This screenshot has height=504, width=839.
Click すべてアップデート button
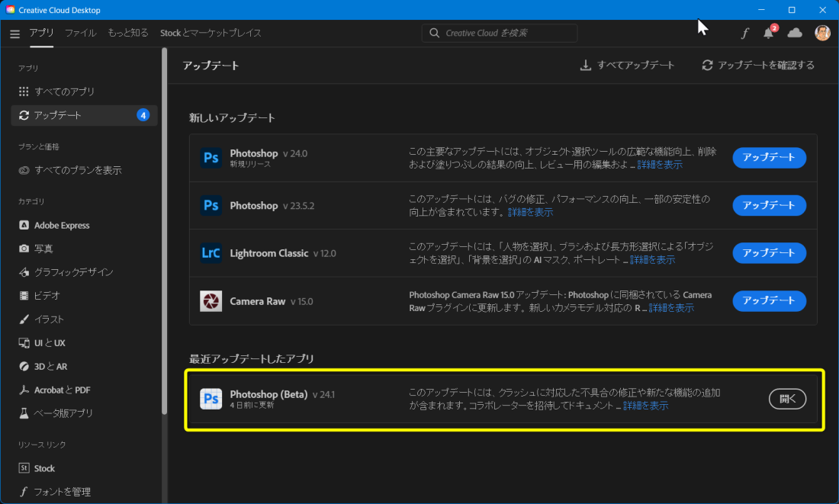(x=627, y=66)
